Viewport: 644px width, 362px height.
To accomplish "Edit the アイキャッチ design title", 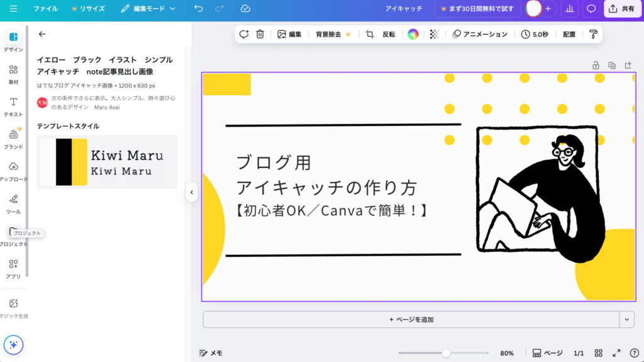I will point(403,8).
